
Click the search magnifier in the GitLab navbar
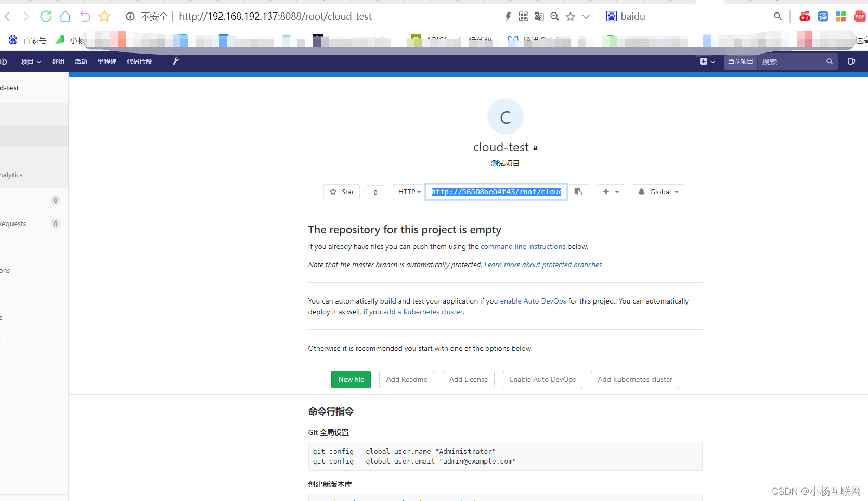[829, 61]
